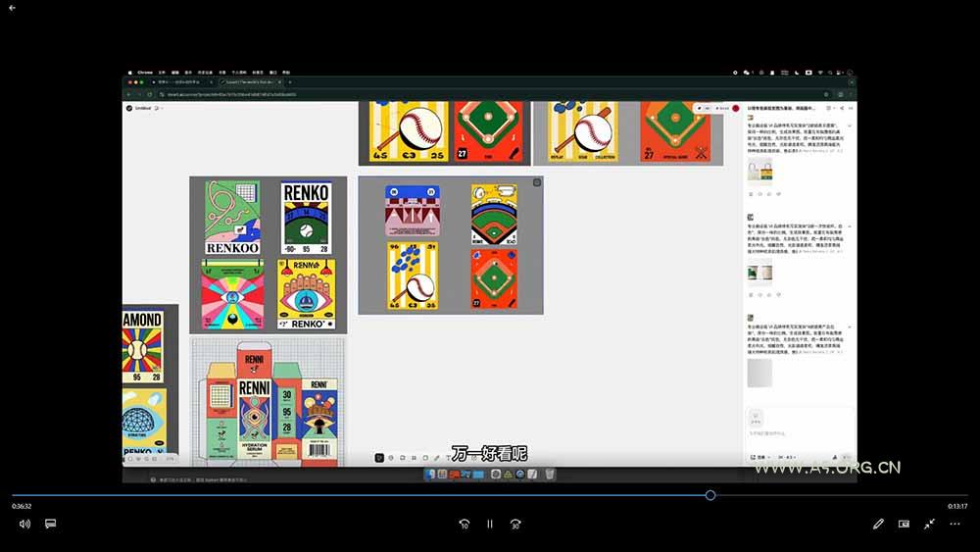
Task: Switch to the first Chrome tab
Action: (181, 82)
